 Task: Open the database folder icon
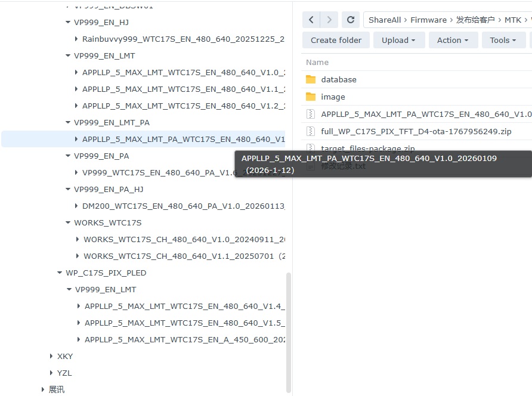(310, 79)
